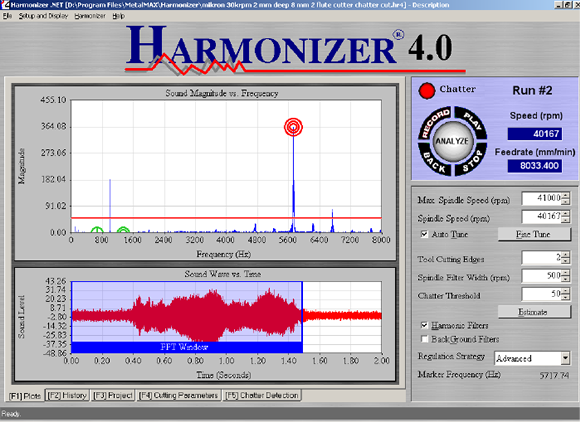Screen dimensions: 580x422
Task: Click the Time (Seconds) axis label
Action: [224, 375]
